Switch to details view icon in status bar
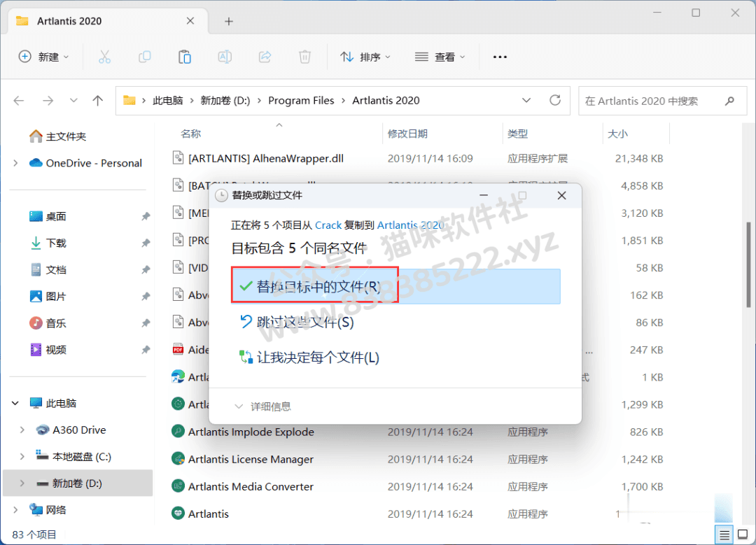Screen dimensions: 756x545 724,535
